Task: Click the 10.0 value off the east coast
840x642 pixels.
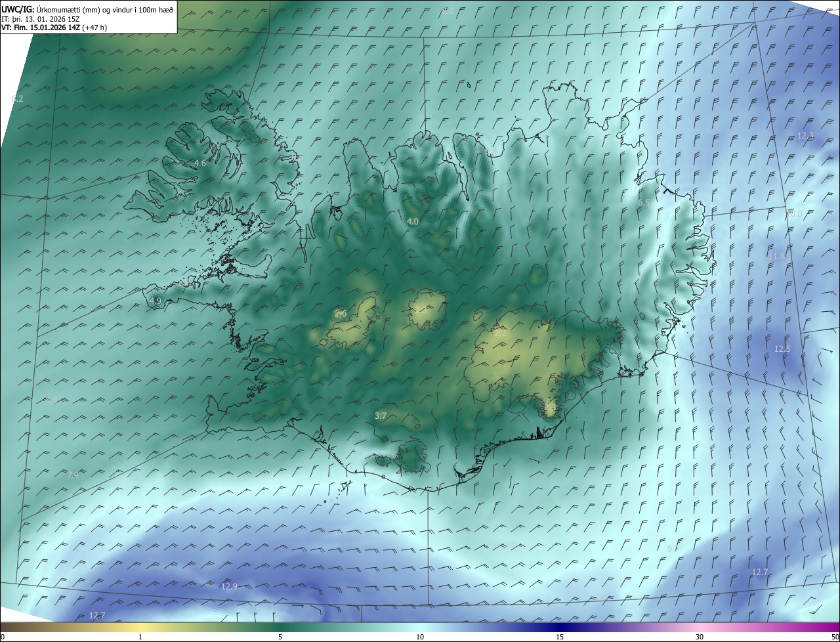Action: pos(795,213)
